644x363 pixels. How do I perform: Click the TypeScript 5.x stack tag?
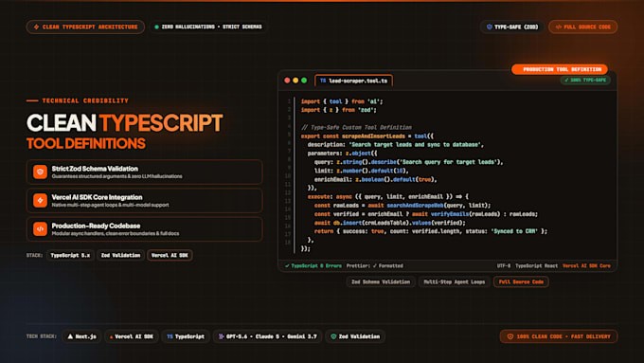click(70, 255)
